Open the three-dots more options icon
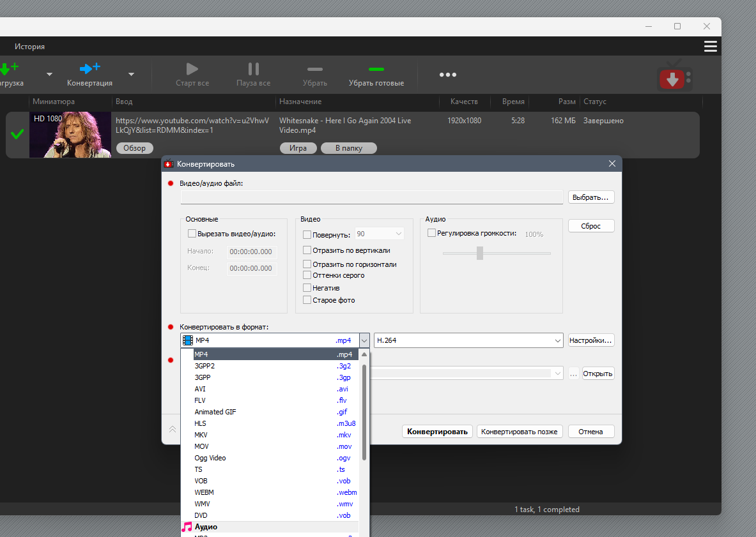756x537 pixels. [x=447, y=75]
